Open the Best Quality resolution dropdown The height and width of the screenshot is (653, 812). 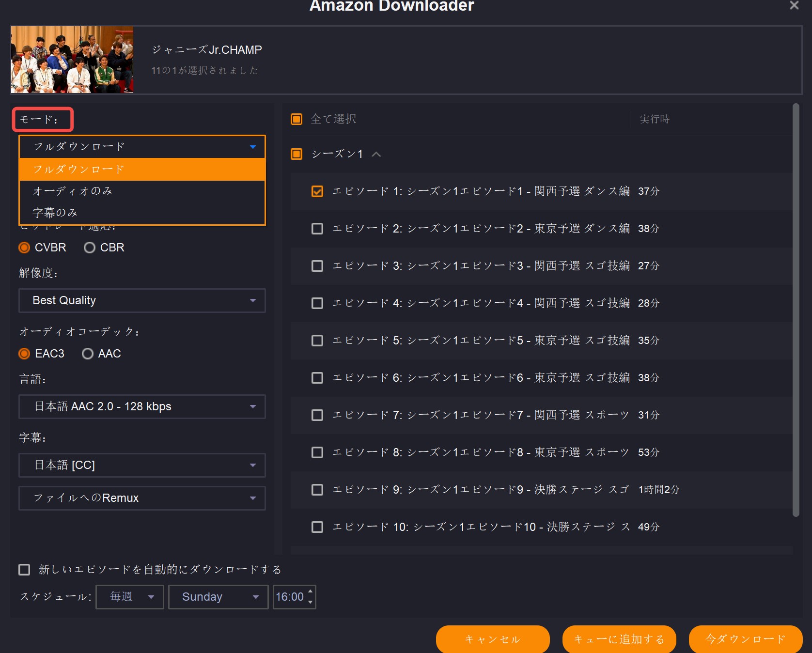142,300
